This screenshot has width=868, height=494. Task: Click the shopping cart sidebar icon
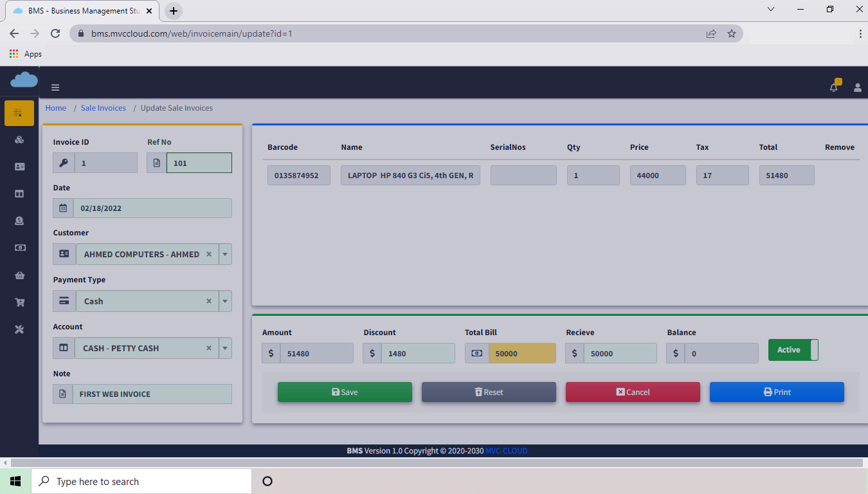click(19, 302)
